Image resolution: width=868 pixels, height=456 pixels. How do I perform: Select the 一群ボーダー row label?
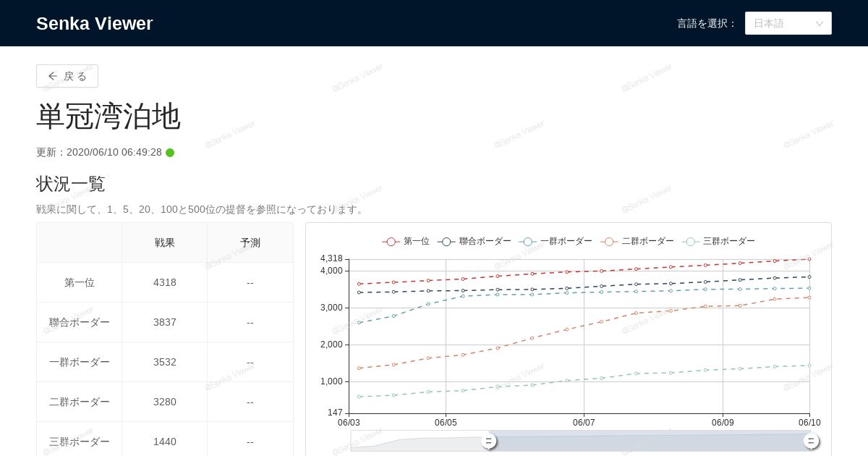[80, 362]
